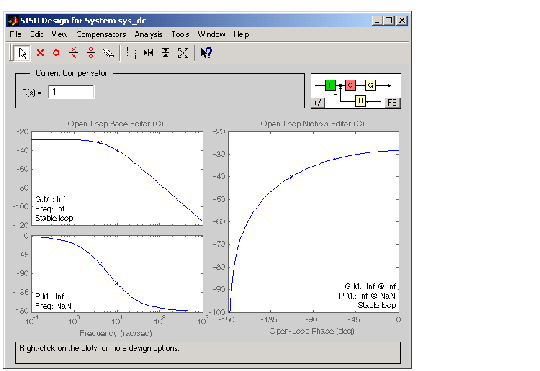Image resolution: width=540 pixels, height=371 pixels.
Task: Open the Tools menu
Action: tap(180, 34)
